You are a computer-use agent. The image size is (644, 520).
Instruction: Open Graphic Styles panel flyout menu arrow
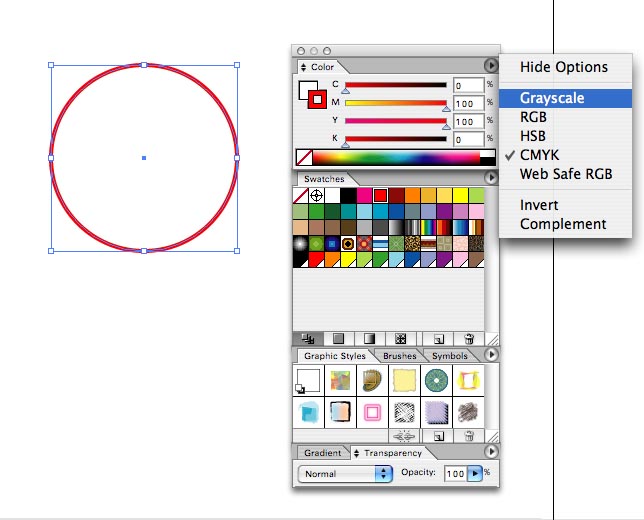(x=491, y=354)
